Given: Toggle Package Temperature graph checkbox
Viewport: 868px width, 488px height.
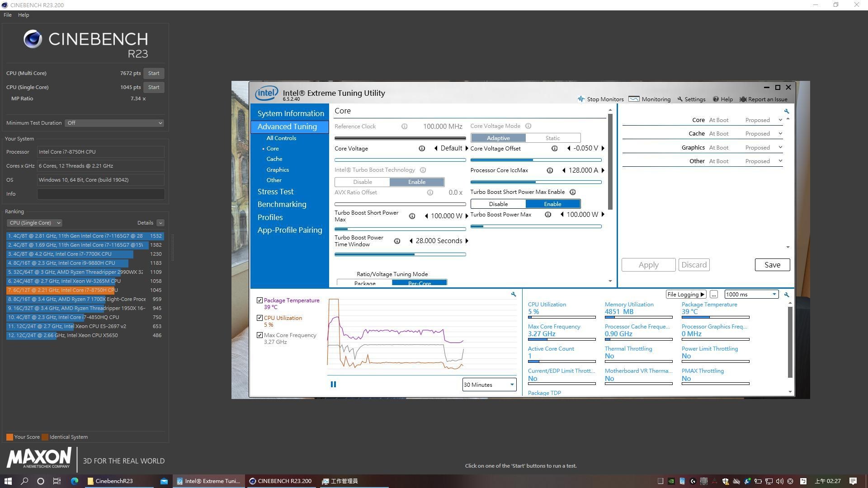Looking at the screenshot, I should click(259, 300).
